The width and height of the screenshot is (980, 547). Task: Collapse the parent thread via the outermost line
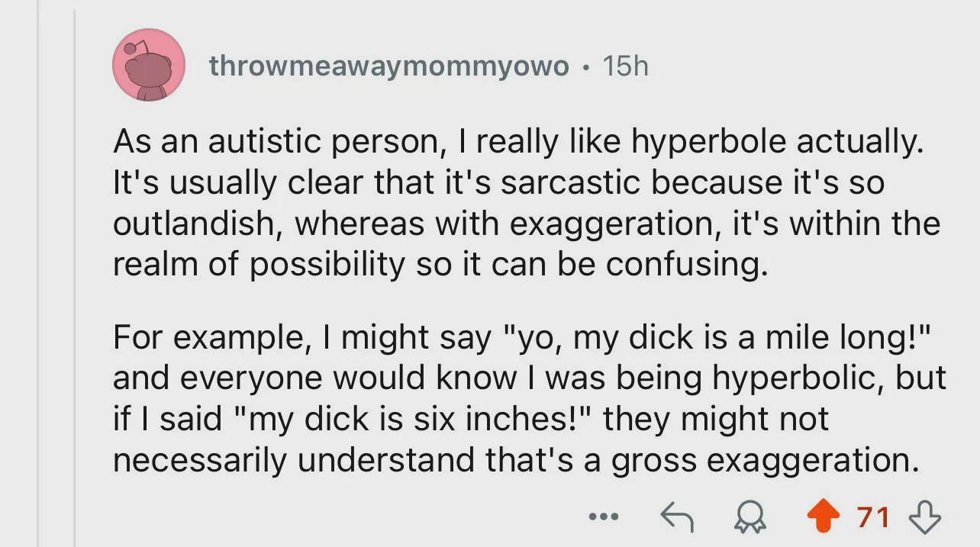(x=37, y=273)
